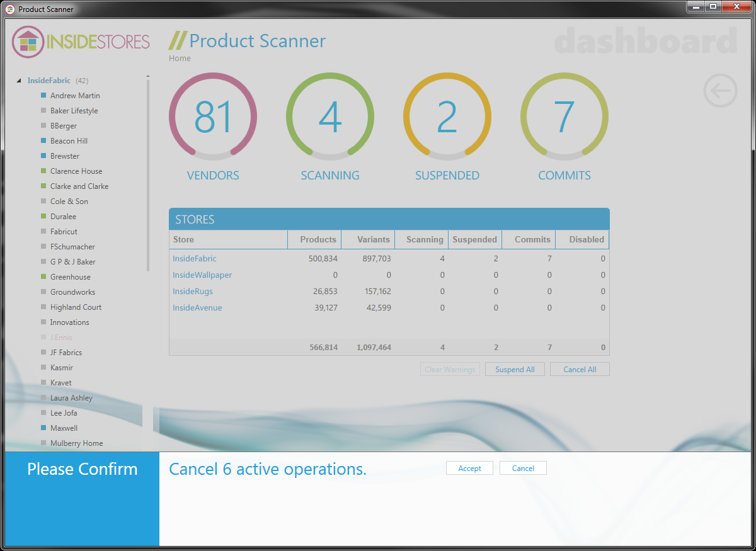
Task: Click the InsideRugs variants value 157,162
Action: pyautogui.click(x=377, y=292)
